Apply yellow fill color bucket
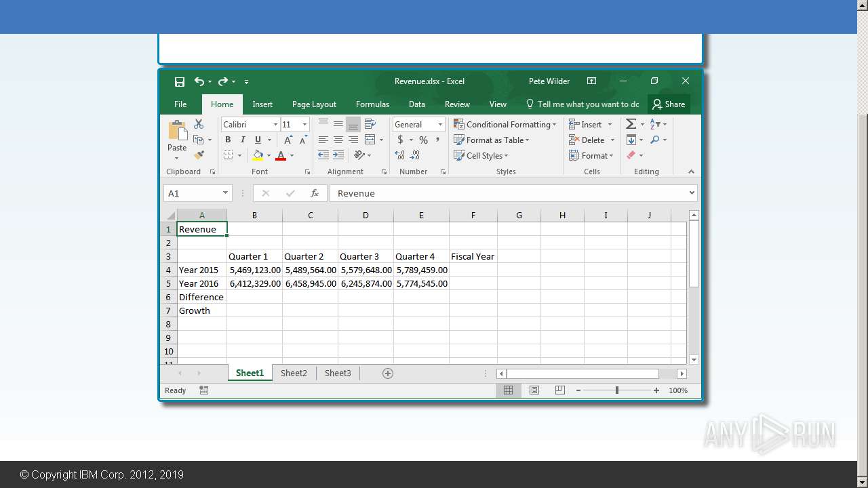This screenshot has height=488, width=868. pos(258,155)
